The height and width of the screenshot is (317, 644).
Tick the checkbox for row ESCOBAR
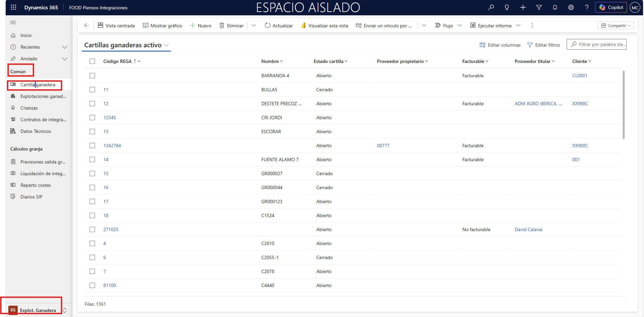click(92, 132)
